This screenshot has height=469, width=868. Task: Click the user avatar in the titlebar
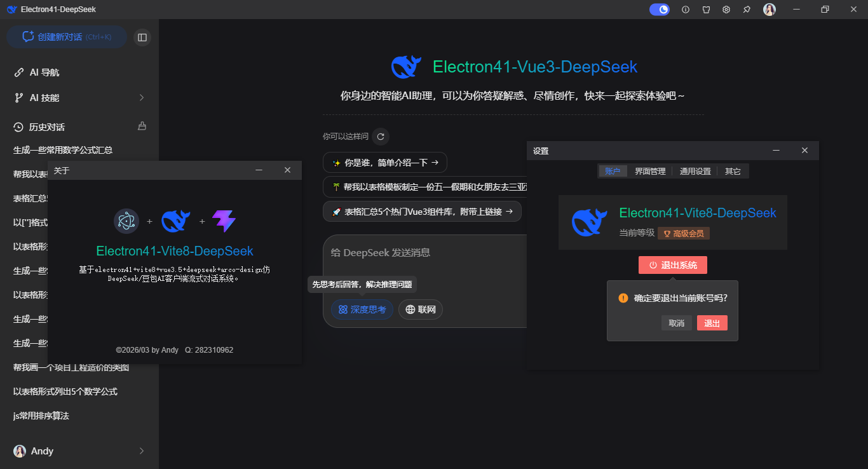769,10
